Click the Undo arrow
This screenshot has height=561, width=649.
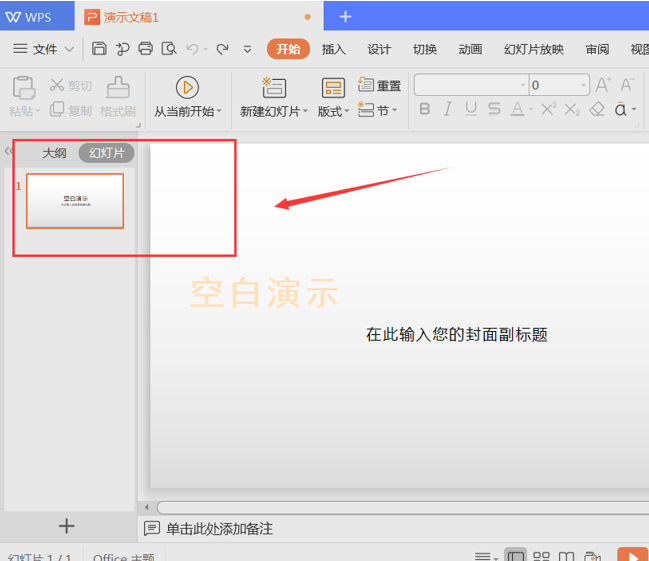pyautogui.click(x=192, y=49)
